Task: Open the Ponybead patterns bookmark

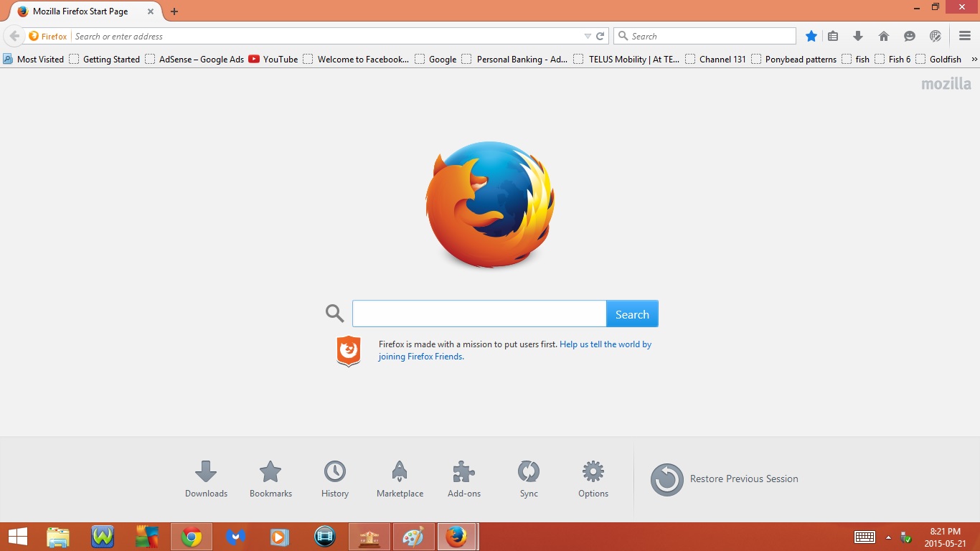Action: click(793, 59)
